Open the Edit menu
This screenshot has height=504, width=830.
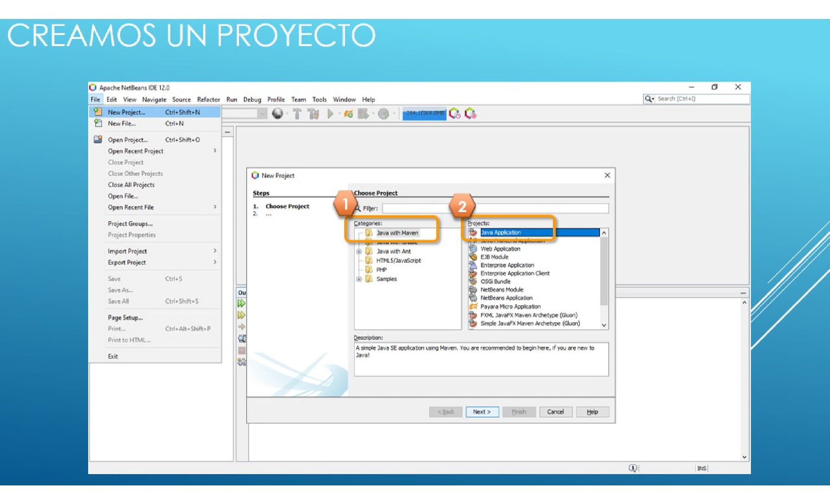point(112,99)
